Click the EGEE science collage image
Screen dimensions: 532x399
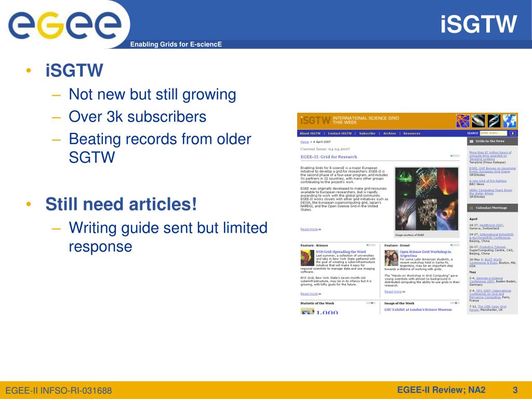click(x=427, y=199)
